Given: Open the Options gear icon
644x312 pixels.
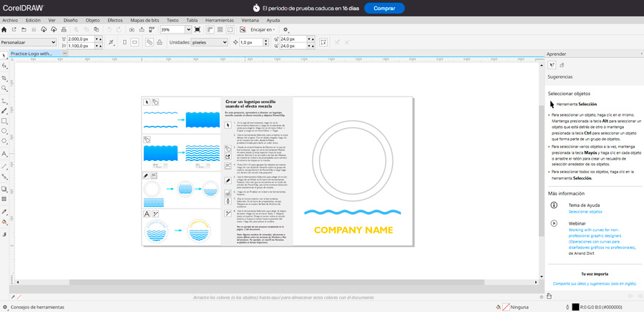Looking at the screenshot, I should [286, 30].
